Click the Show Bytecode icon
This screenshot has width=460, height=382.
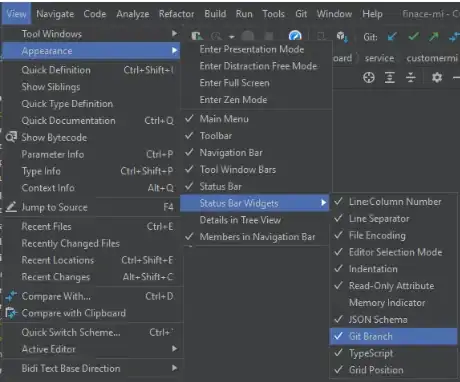point(11,137)
